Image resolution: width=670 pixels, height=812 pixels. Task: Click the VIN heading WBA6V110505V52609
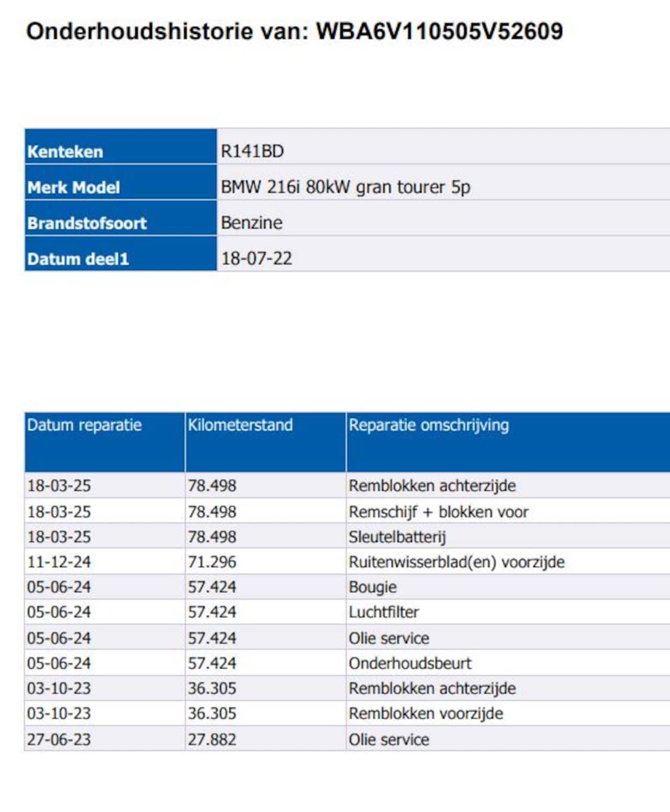(439, 31)
